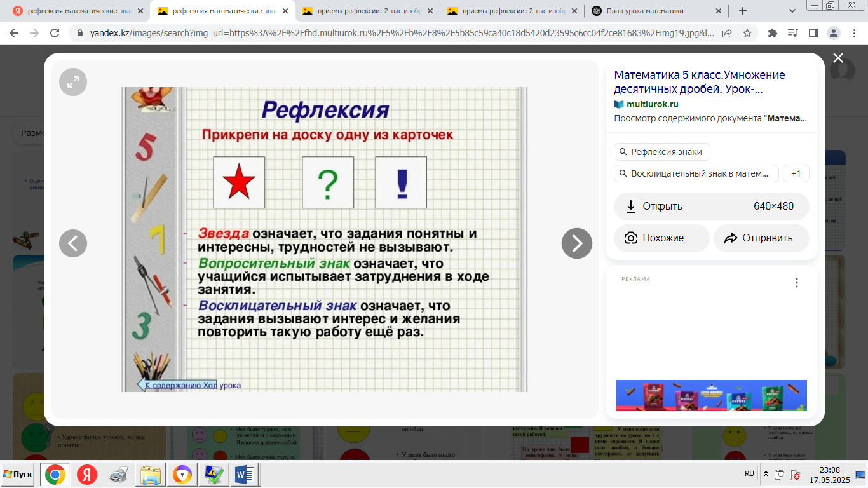Expand more suggestions with +1
This screenshot has width=868, height=488.
(x=796, y=173)
